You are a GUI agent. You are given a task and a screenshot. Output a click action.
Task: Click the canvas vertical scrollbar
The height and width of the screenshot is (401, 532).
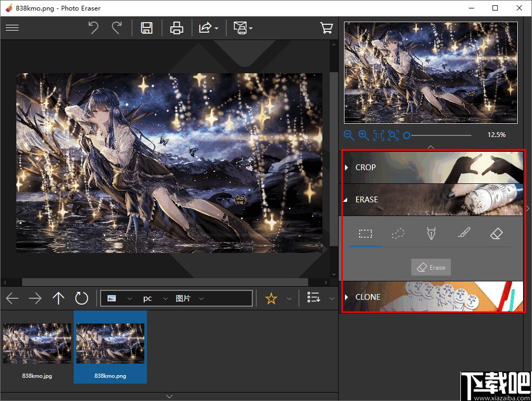[x=333, y=159]
